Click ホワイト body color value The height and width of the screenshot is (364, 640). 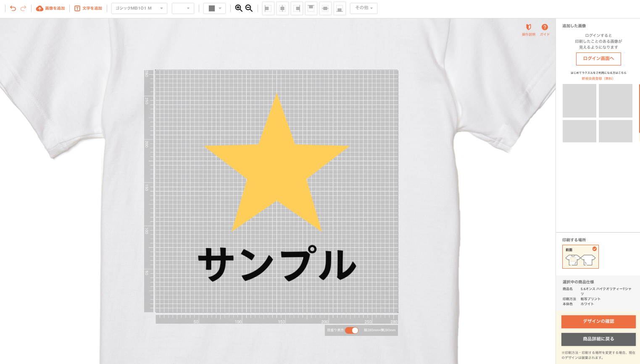pyautogui.click(x=587, y=304)
